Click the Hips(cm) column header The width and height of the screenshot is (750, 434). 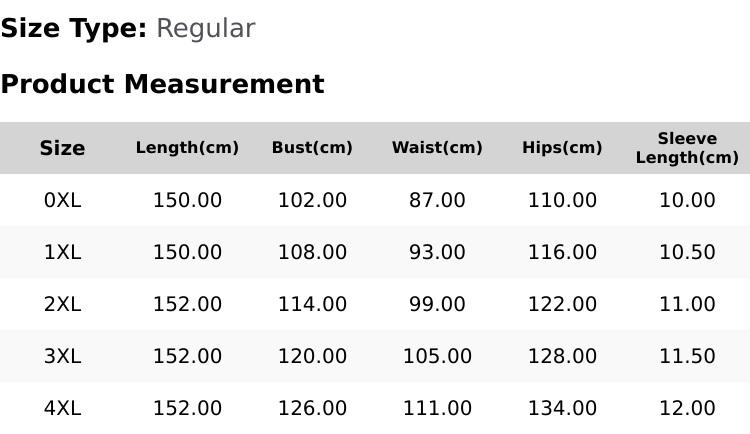[562, 147]
